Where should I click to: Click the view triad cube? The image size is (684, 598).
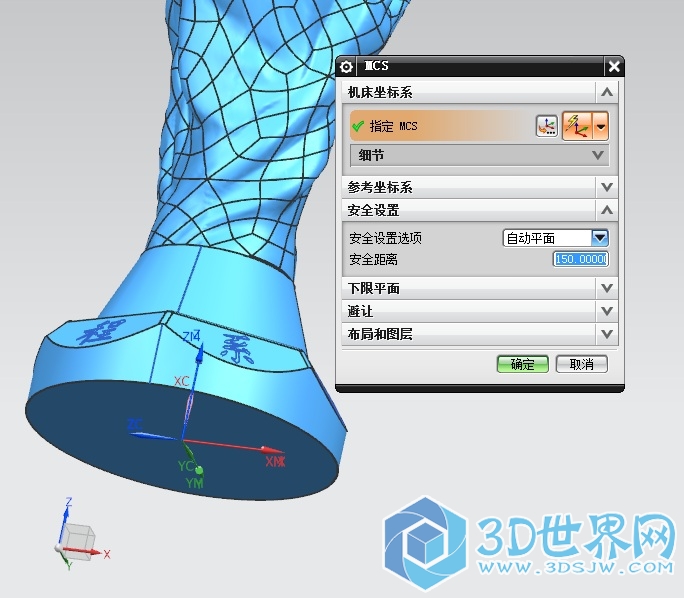79,541
